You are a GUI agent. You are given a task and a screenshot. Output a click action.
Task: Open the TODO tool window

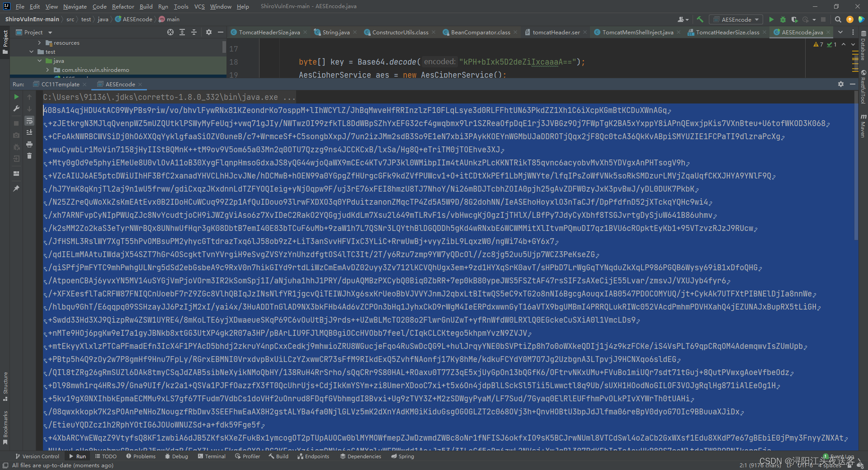106,456
